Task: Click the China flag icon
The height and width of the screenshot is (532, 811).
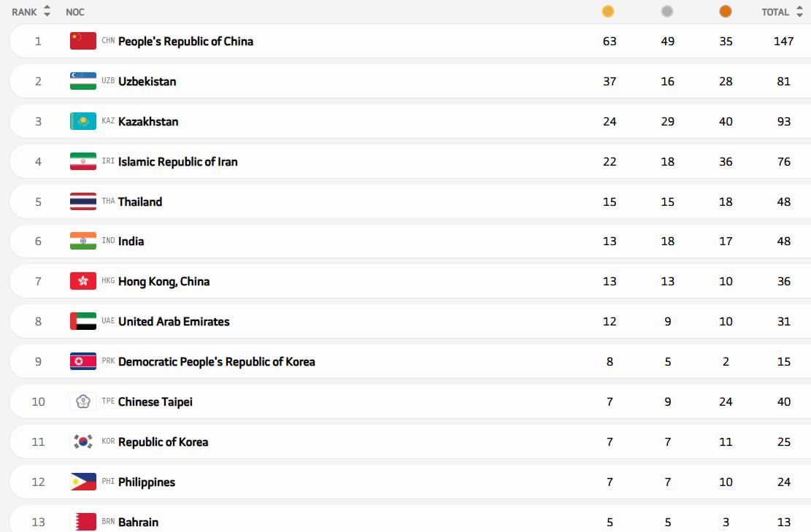Action: (83, 41)
